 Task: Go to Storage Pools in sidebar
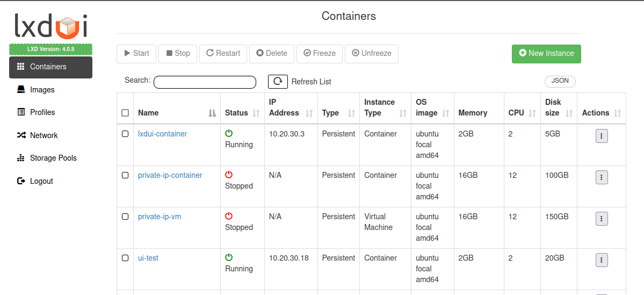(53, 158)
